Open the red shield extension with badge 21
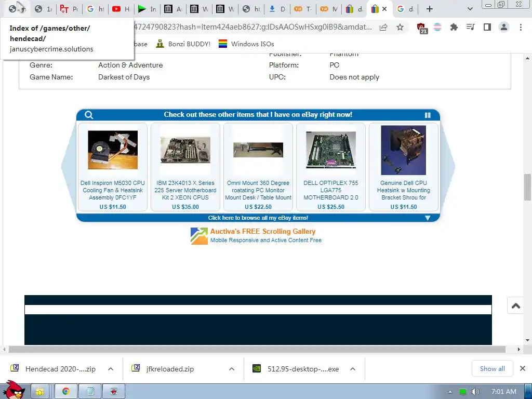 tap(421, 28)
